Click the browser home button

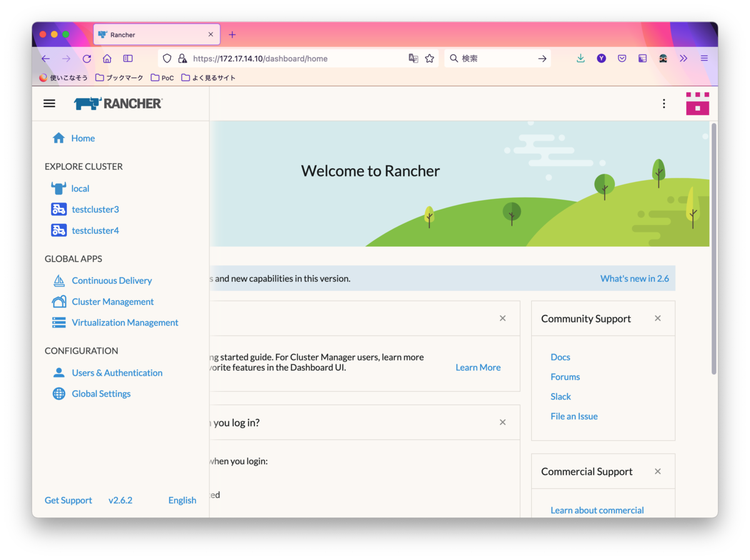point(107,59)
